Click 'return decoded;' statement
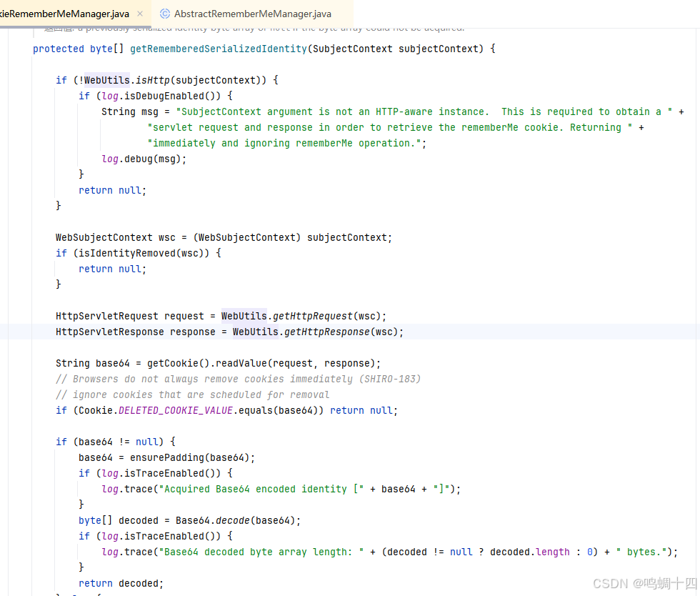 [121, 583]
